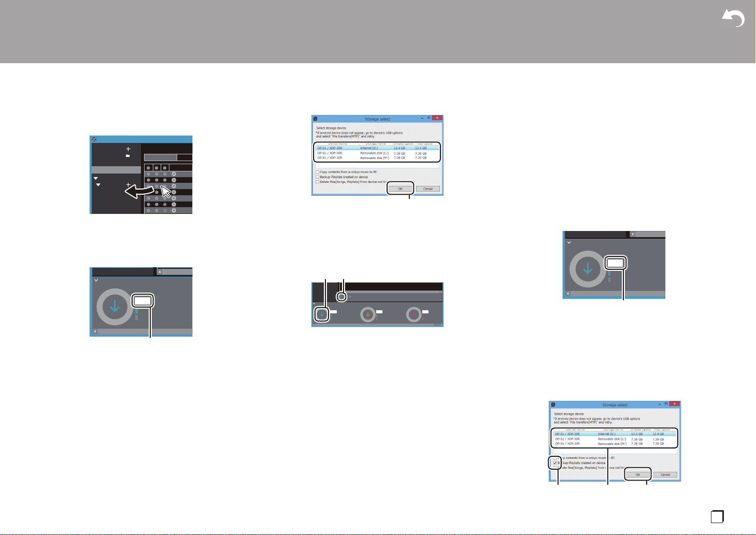Click the plus icon above the folder icon
756x535 pixels.
click(128, 149)
